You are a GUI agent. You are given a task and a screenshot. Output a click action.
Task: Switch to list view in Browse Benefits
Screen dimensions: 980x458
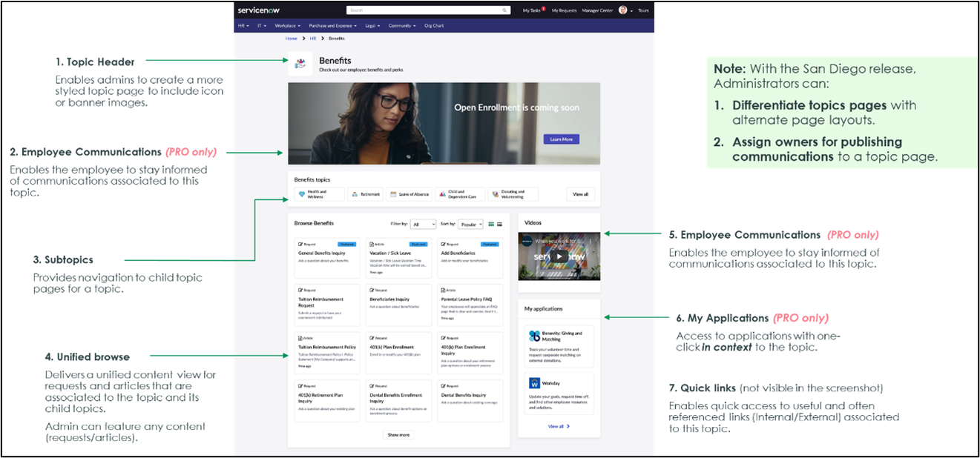(x=499, y=224)
